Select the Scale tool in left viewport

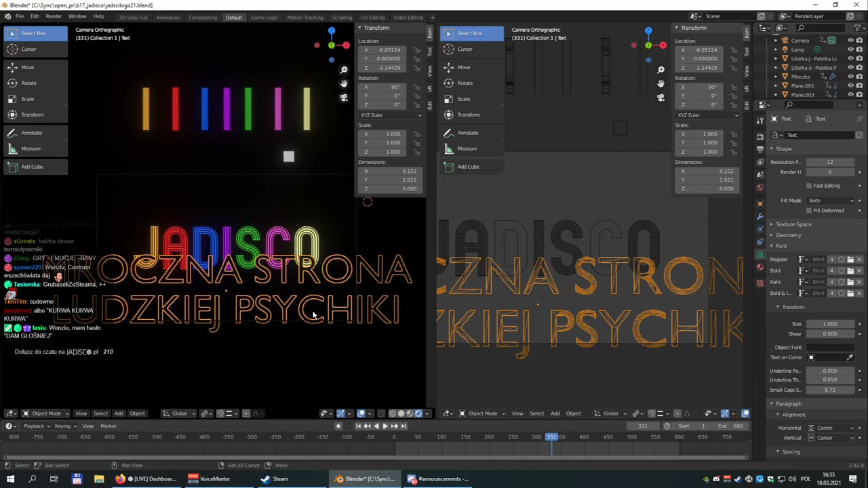[x=35, y=99]
